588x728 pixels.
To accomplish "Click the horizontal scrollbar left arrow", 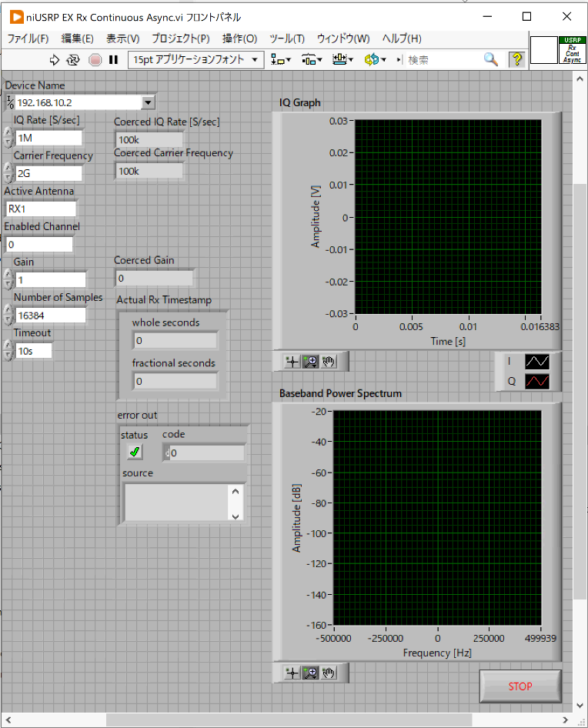I will pos(8,720).
